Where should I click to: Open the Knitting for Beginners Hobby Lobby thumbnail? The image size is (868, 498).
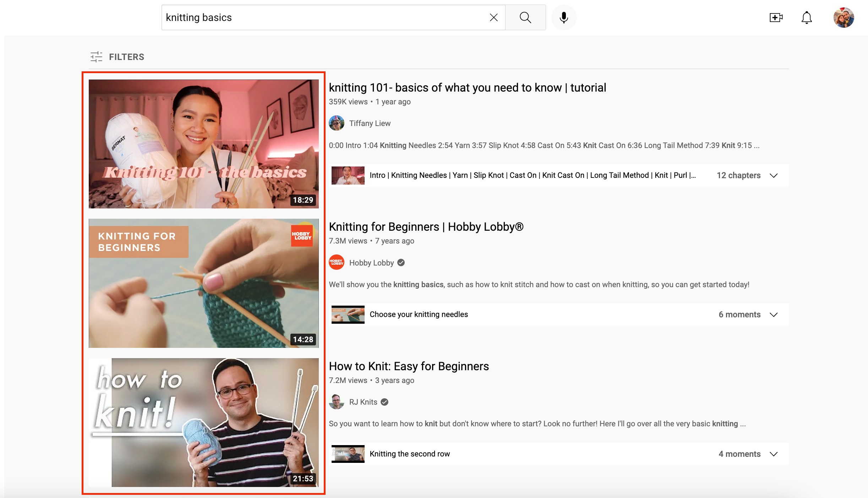click(204, 283)
